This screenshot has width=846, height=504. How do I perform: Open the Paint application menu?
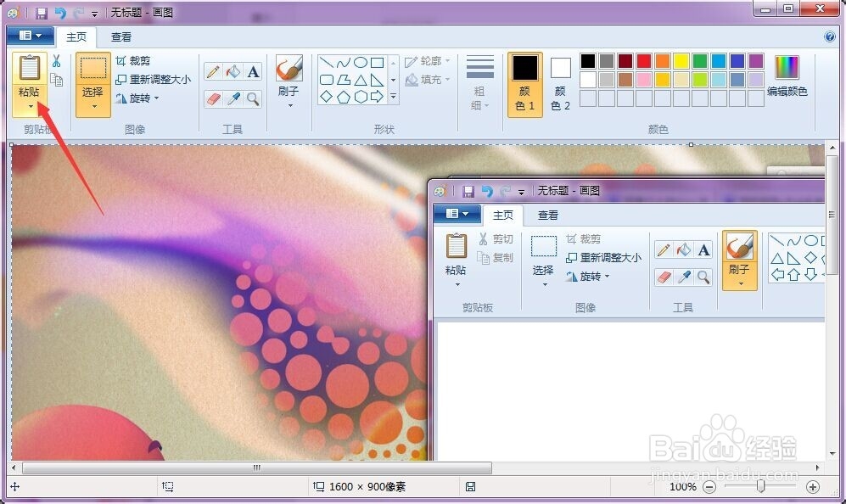(x=29, y=36)
